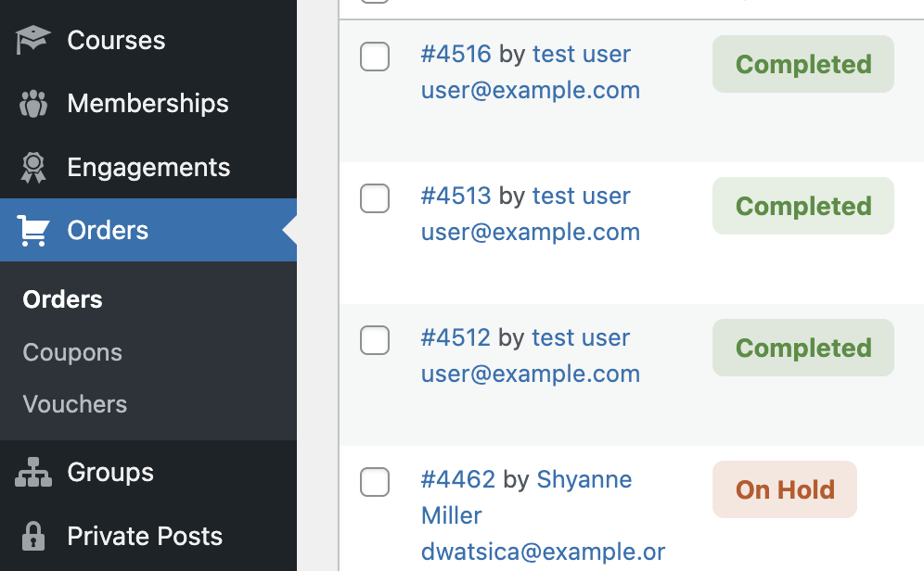Screen dimensions: 924x571
Task: Click the Groups hierarchy icon
Action: point(33,473)
